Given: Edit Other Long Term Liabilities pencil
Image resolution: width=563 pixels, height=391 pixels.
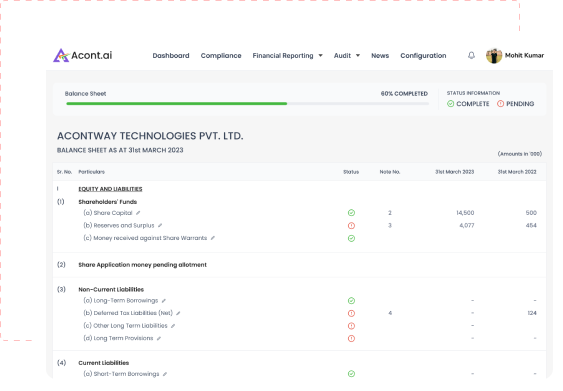Looking at the screenshot, I should click(x=173, y=326).
